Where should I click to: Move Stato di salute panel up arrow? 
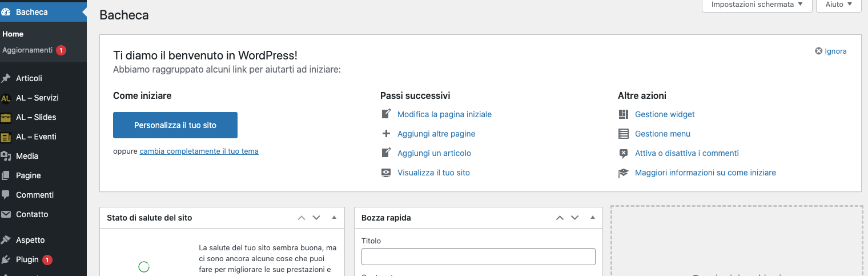pos(302,218)
